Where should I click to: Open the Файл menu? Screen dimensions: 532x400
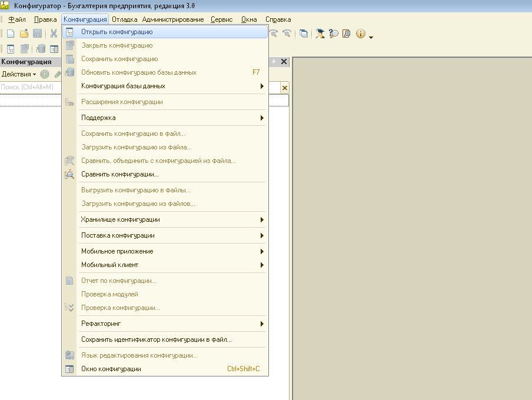click(x=17, y=19)
